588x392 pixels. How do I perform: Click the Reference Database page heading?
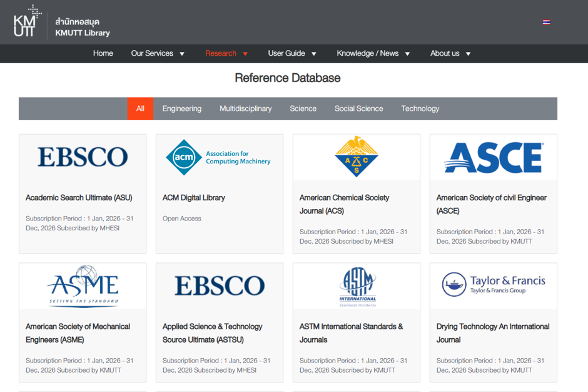[288, 78]
